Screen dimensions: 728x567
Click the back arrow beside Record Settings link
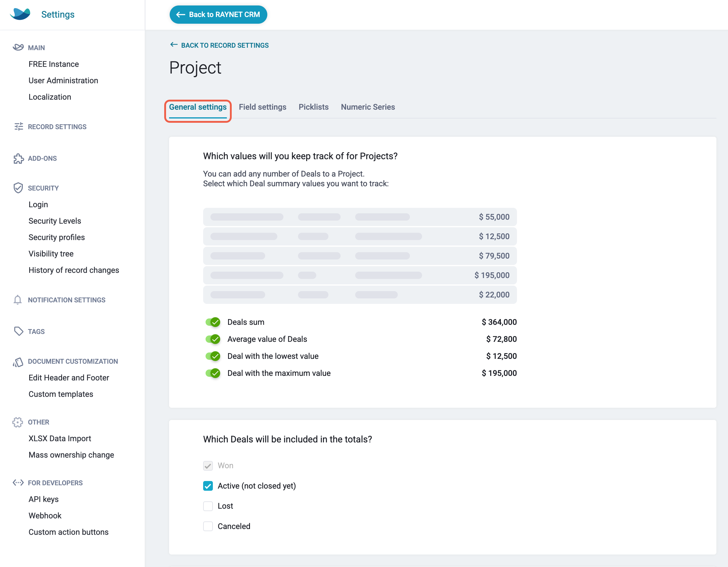click(174, 45)
